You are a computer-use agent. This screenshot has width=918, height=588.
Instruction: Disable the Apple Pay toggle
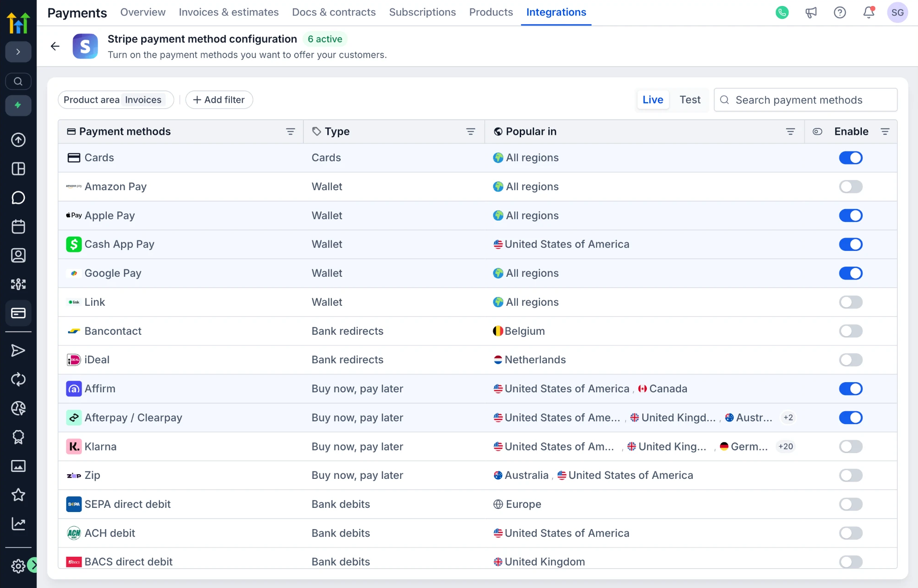click(850, 215)
